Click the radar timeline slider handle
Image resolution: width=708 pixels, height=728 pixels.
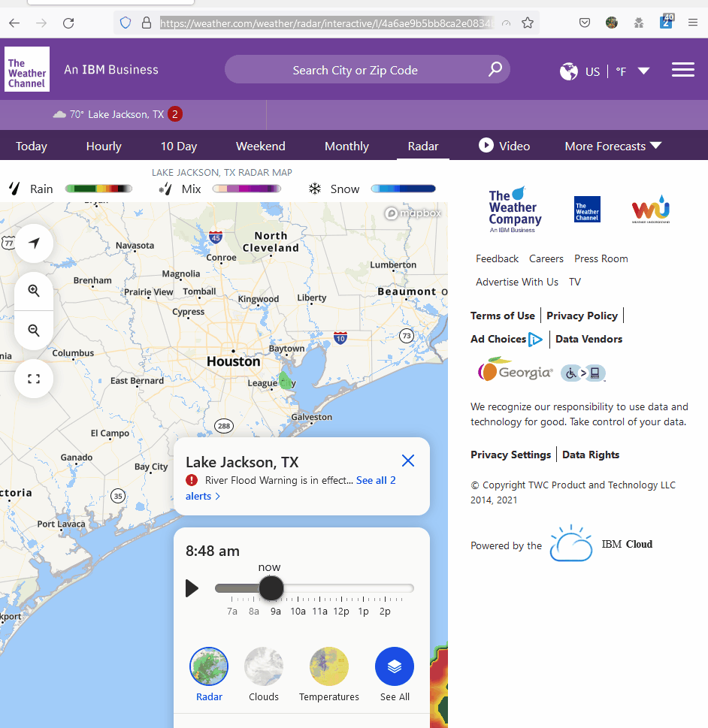tap(271, 588)
